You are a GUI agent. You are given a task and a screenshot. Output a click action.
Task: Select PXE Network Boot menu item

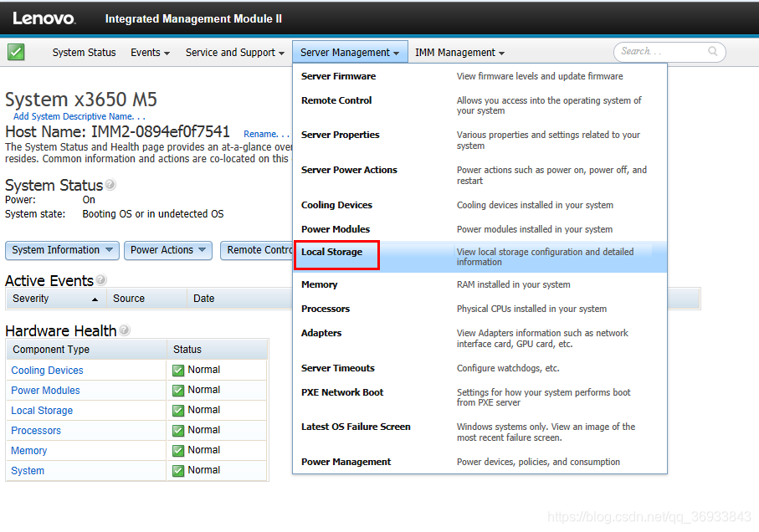[x=342, y=392]
